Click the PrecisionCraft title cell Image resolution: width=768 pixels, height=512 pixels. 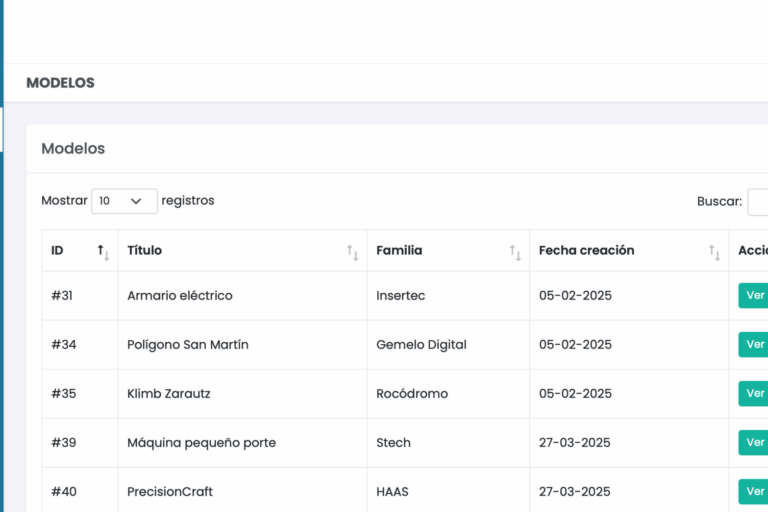[x=170, y=492]
